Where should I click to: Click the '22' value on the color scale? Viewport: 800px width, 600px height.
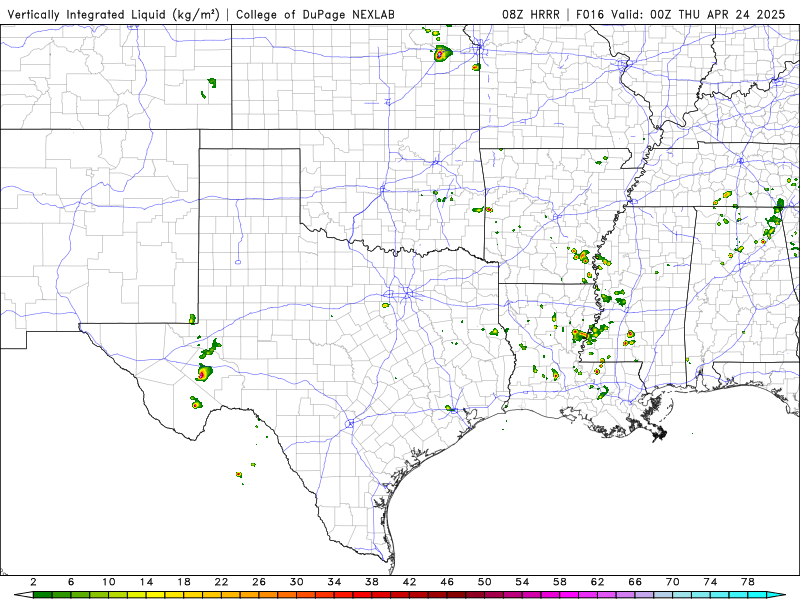pos(221,582)
